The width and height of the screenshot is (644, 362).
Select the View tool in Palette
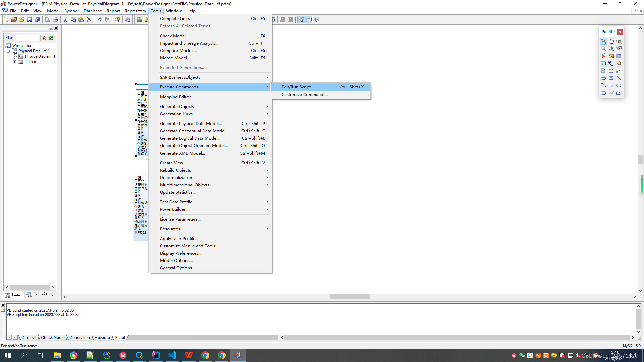603,63
